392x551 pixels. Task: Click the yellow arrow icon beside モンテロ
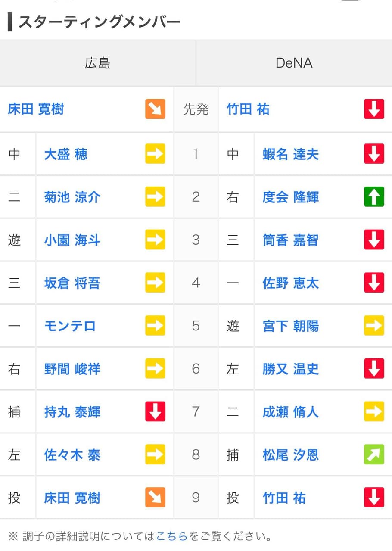coord(155,326)
